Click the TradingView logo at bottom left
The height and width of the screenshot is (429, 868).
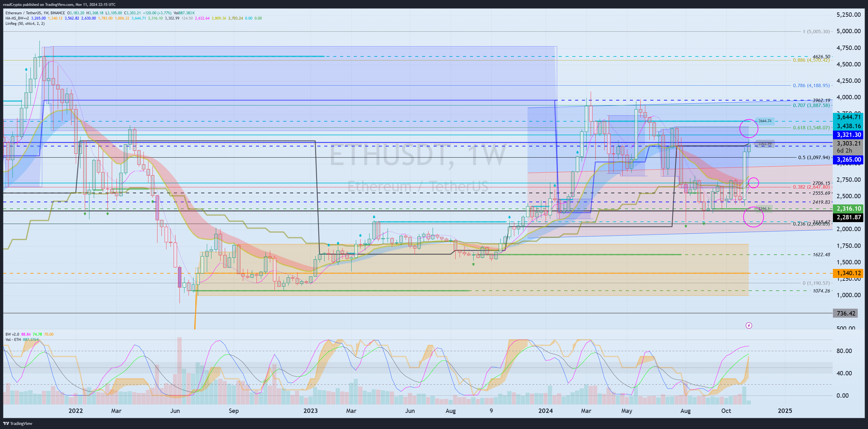[17, 423]
